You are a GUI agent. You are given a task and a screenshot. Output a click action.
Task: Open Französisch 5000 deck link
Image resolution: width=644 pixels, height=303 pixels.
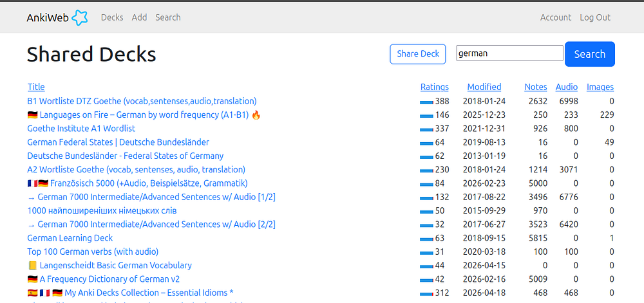(x=137, y=183)
